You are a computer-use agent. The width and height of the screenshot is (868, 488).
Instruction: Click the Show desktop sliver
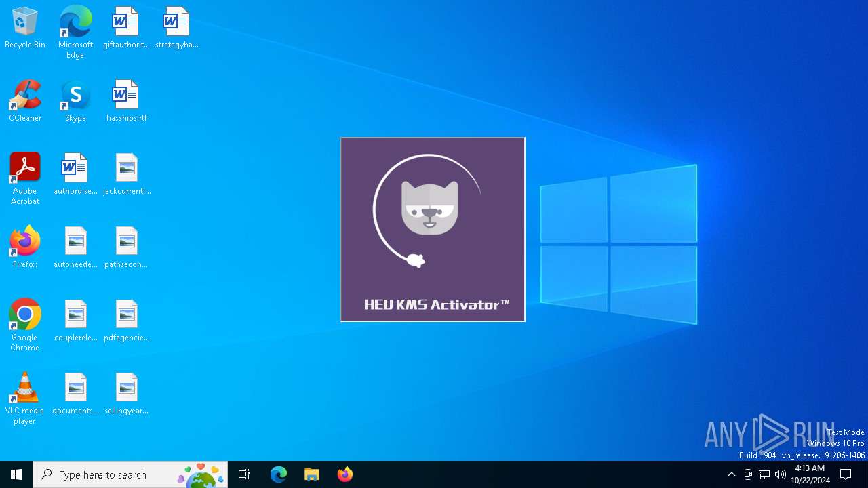coord(866,474)
